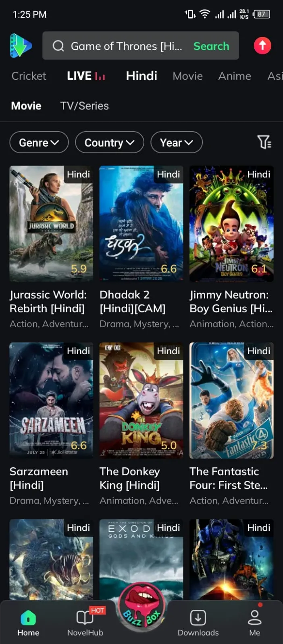Open the Me profile icon
283x644 pixels.
pos(254,623)
